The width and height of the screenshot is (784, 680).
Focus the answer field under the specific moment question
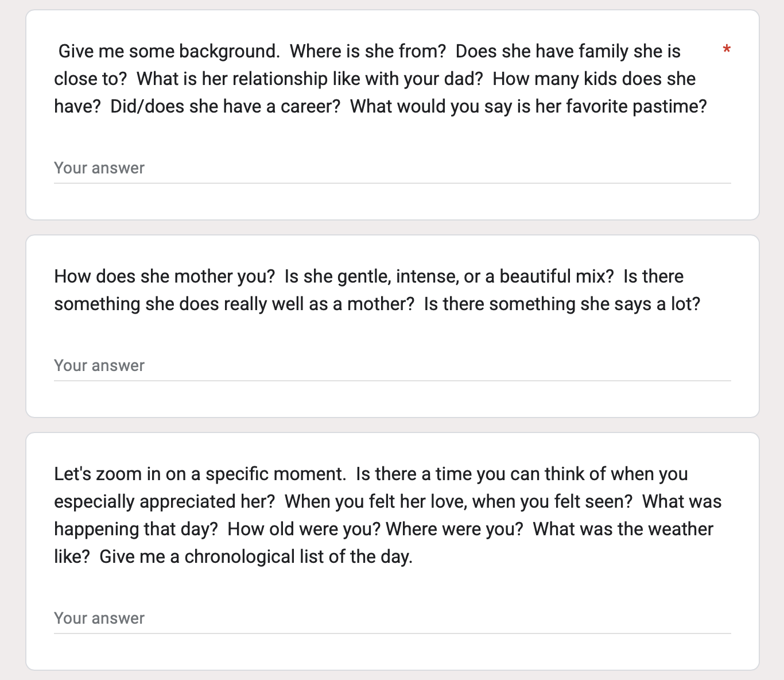pos(392,619)
